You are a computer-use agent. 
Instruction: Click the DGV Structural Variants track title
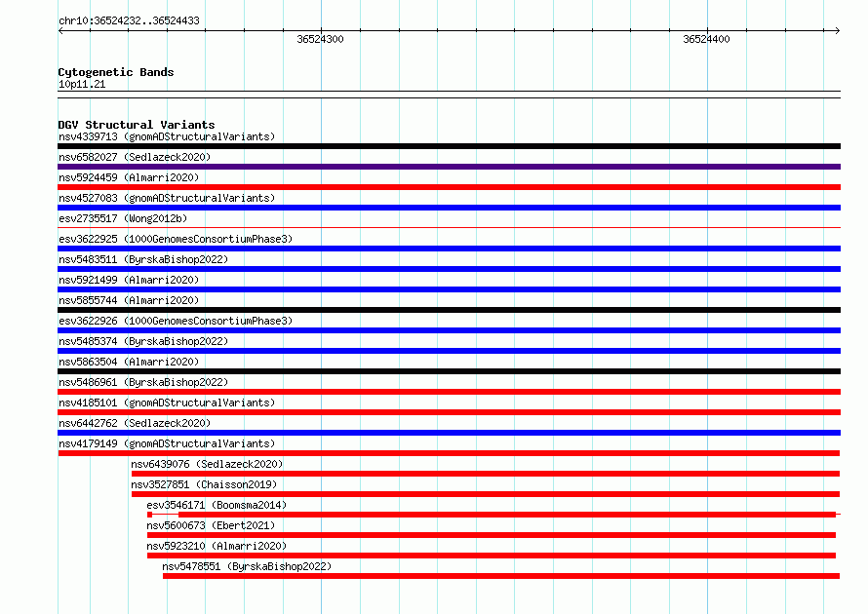click(x=137, y=125)
